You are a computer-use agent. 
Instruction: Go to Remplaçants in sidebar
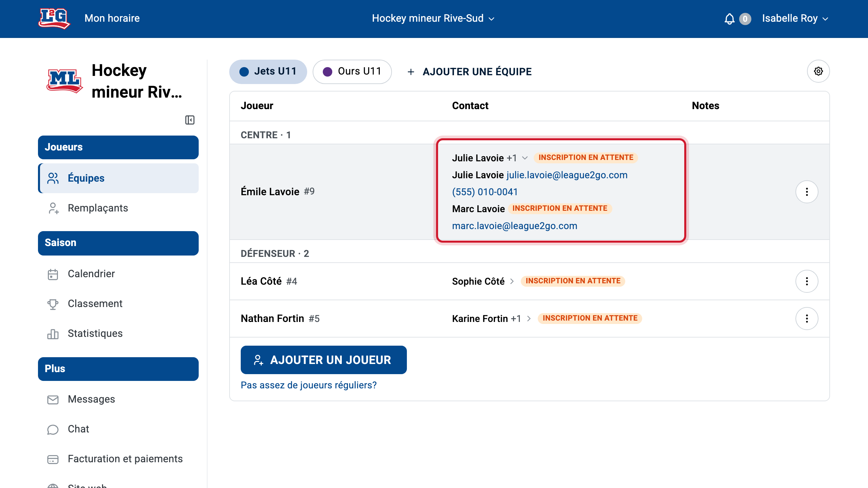point(118,208)
